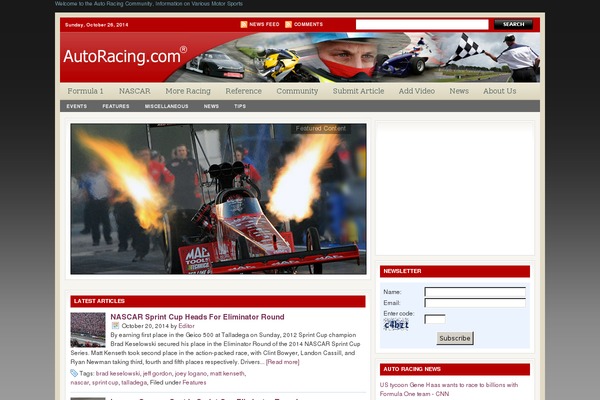Open the Submit Article page

click(358, 91)
